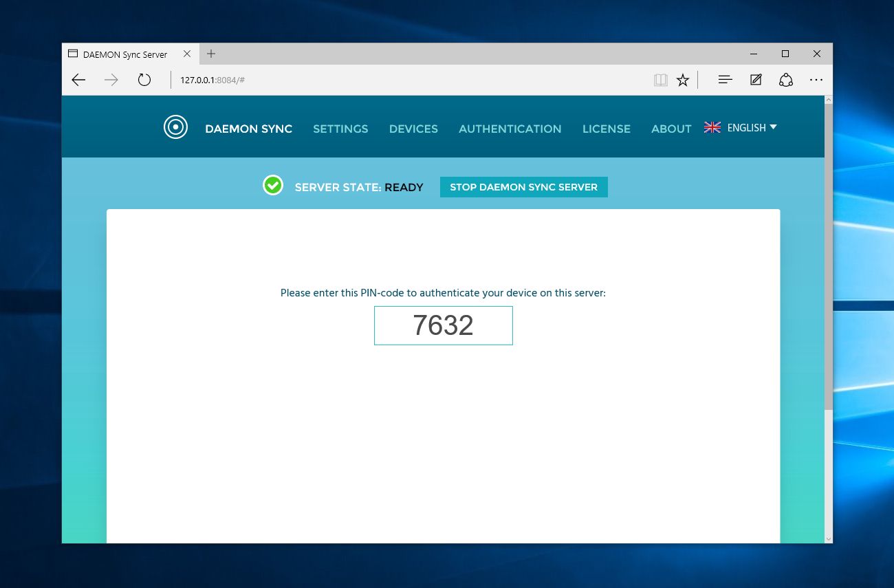Select the LICENSE menu item
The width and height of the screenshot is (894, 588).
coord(606,129)
